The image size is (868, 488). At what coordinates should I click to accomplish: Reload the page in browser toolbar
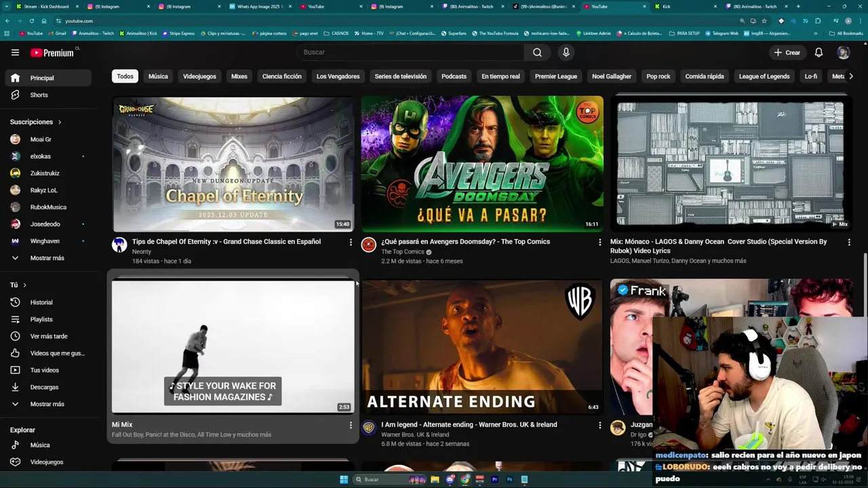31,21
